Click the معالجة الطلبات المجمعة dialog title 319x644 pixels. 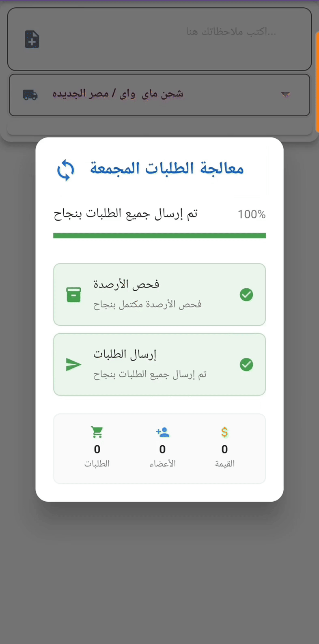pyautogui.click(x=167, y=169)
